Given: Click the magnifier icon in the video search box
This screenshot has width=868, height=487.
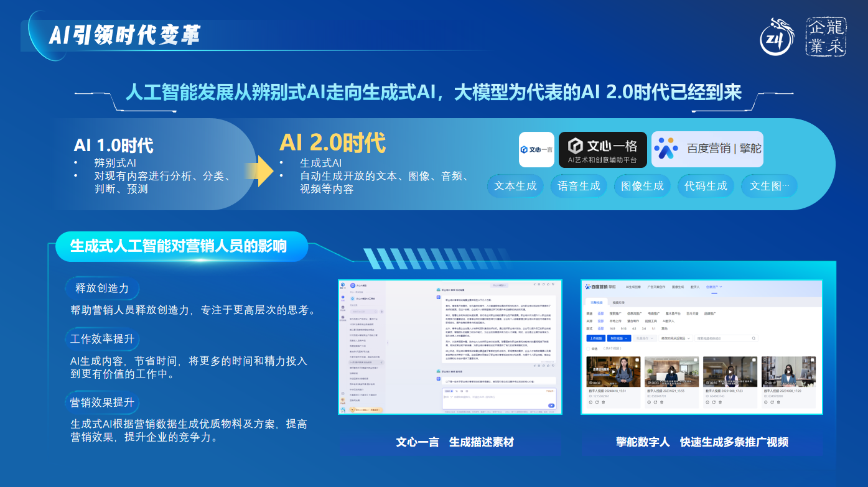Looking at the screenshot, I should (x=754, y=338).
